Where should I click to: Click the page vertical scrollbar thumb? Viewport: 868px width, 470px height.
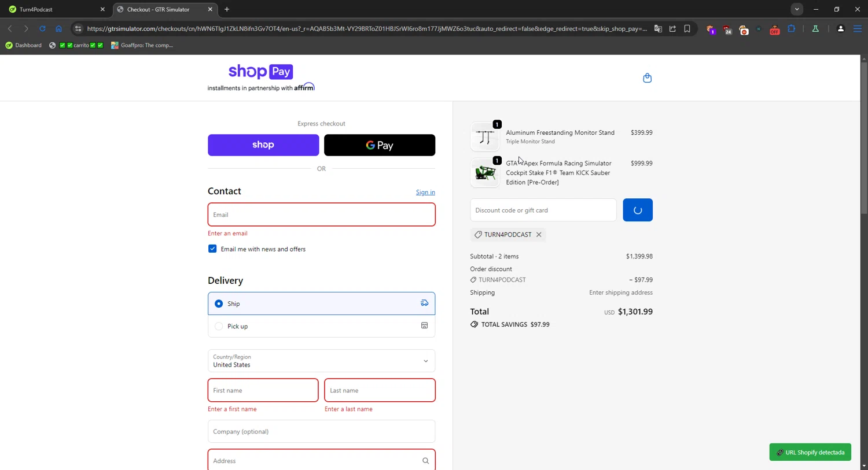tap(864, 138)
